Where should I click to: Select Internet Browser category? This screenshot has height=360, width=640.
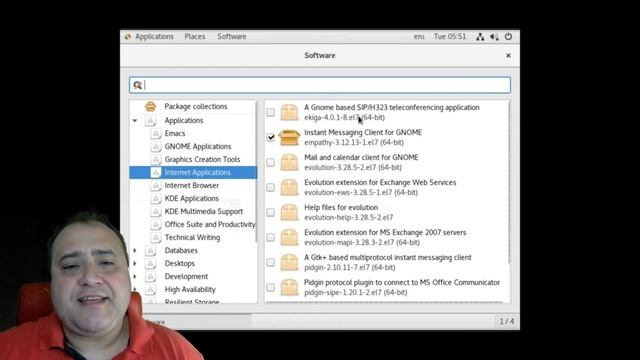[x=191, y=185]
